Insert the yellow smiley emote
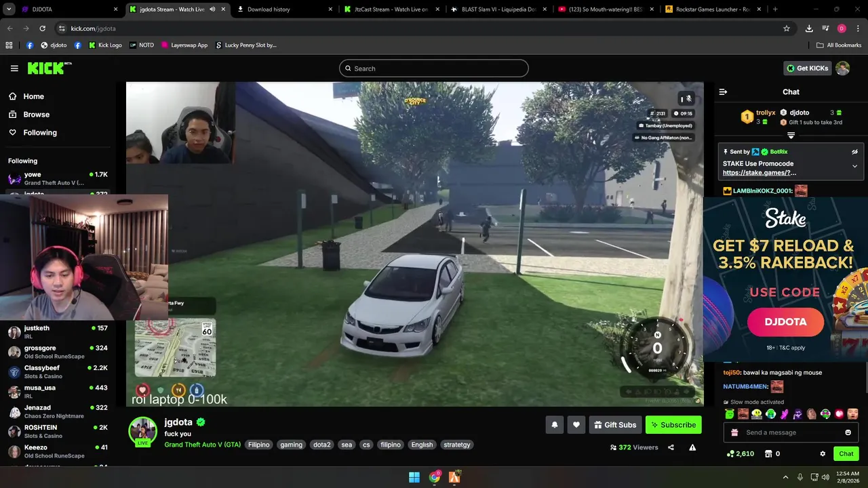 tap(757, 413)
